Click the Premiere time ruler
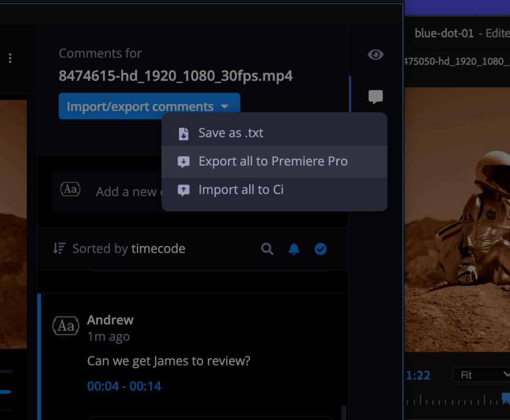The width and height of the screenshot is (510, 420). click(x=457, y=400)
